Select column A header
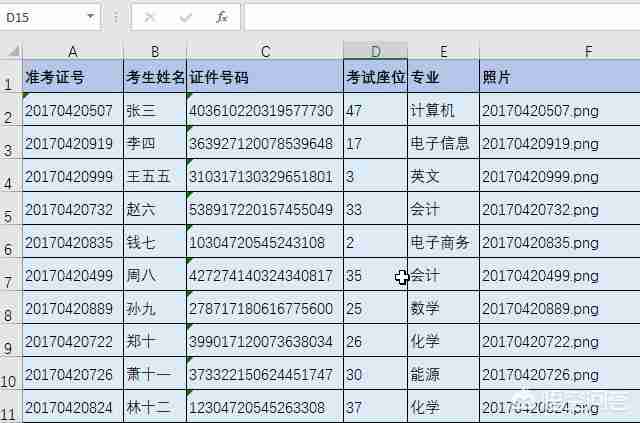This screenshot has width=640, height=423. (73, 51)
